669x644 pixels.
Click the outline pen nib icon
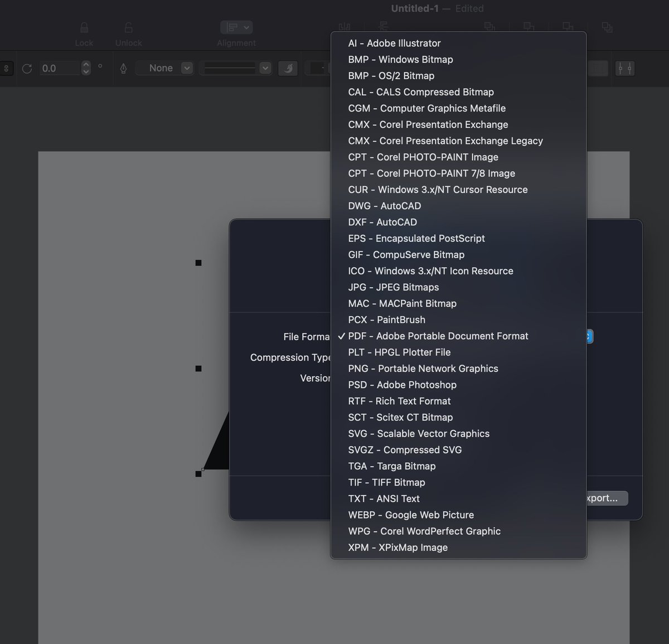coord(123,68)
